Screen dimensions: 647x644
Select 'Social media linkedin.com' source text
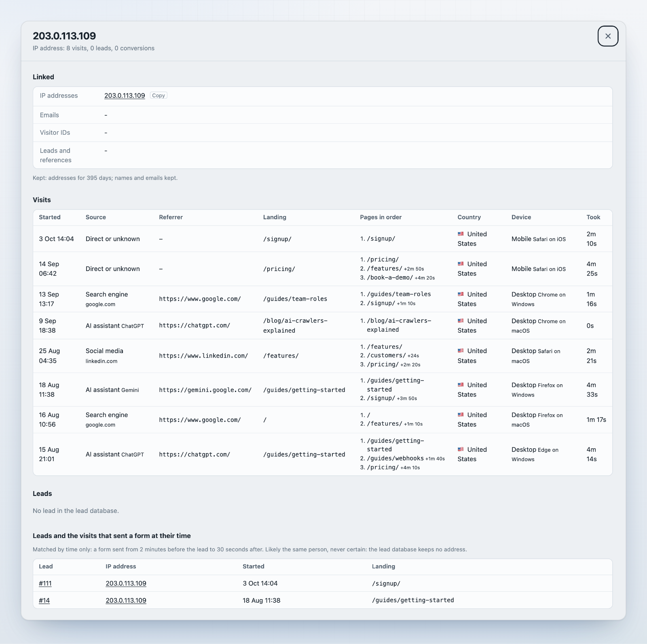pos(104,356)
